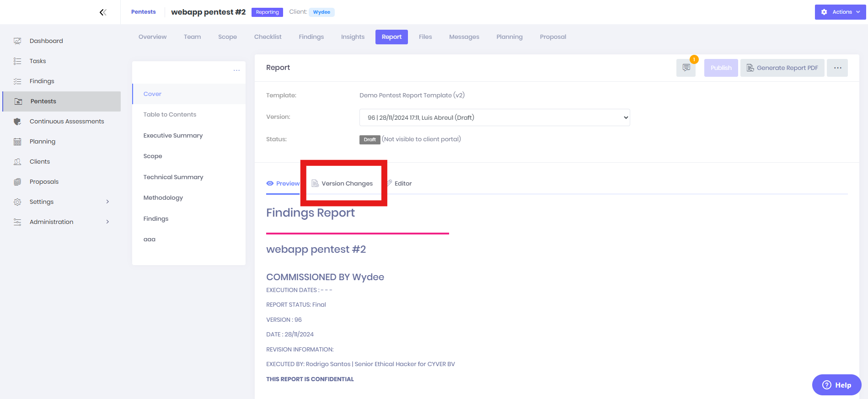Open the Actions dropdown menu
The width and height of the screenshot is (868, 399).
tap(840, 12)
